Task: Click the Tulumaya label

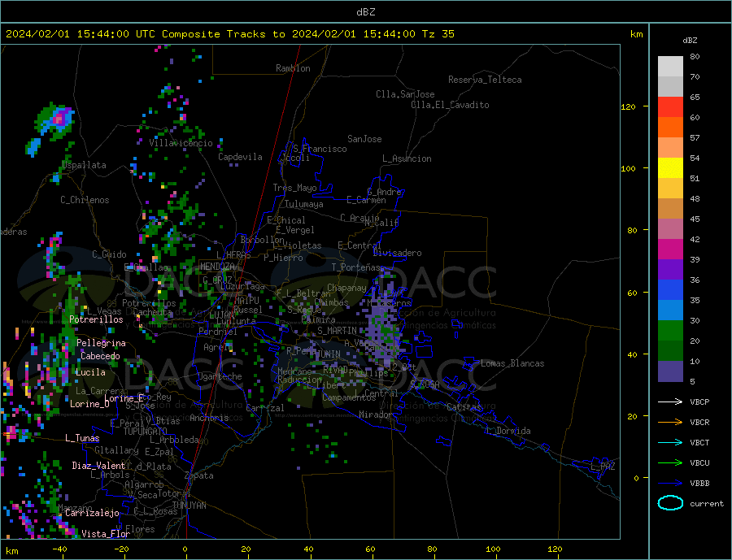Action: (x=304, y=204)
